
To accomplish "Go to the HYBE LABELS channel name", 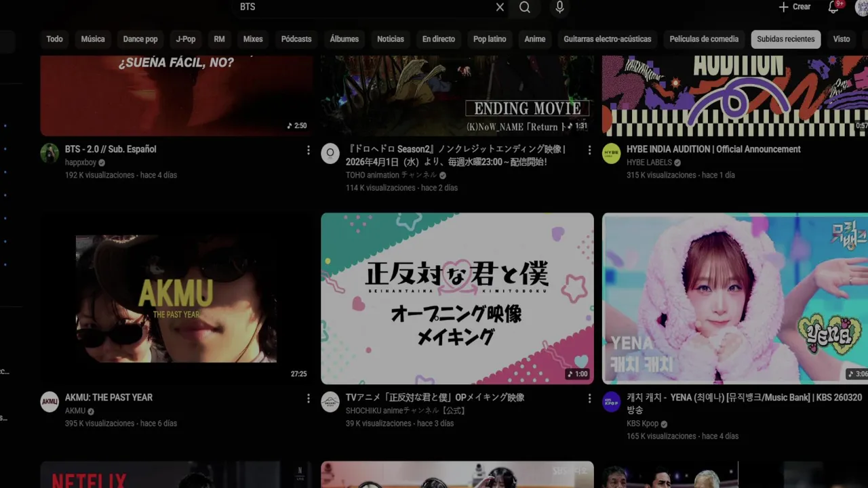I will (x=649, y=163).
